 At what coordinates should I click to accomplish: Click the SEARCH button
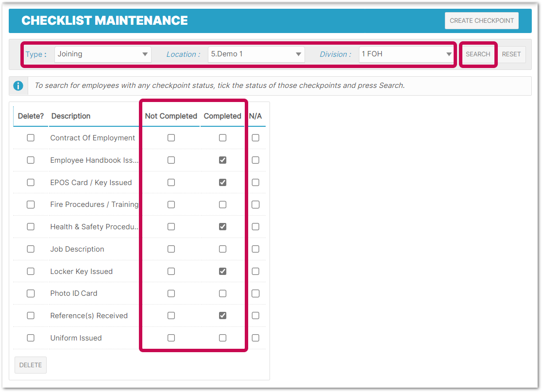coord(478,54)
